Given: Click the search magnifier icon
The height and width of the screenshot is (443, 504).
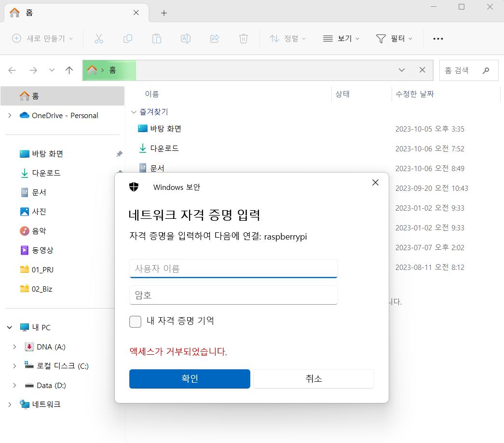Looking at the screenshot, I should click(486, 70).
